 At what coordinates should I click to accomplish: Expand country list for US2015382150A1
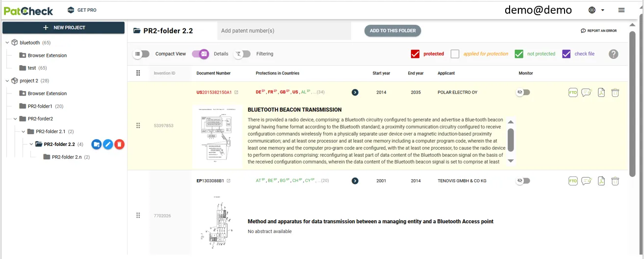pyautogui.click(x=355, y=92)
